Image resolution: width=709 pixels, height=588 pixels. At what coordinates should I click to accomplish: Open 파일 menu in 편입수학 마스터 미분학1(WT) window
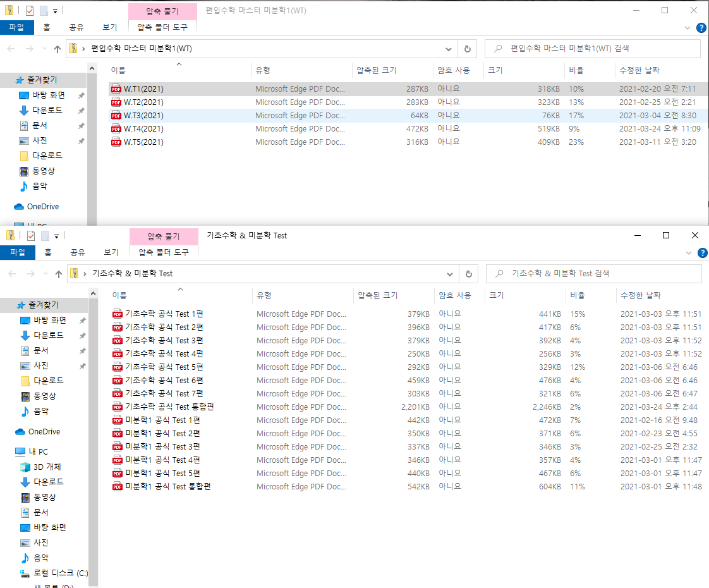coord(16,27)
